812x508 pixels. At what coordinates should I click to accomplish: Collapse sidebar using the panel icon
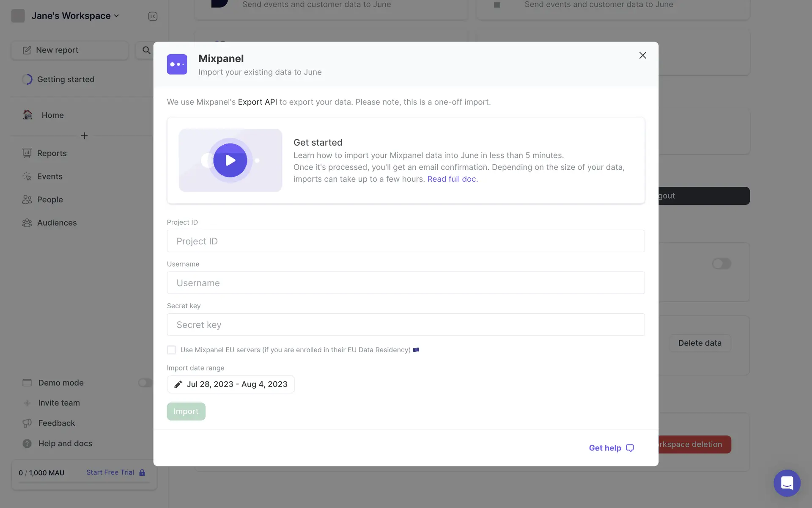click(x=153, y=17)
